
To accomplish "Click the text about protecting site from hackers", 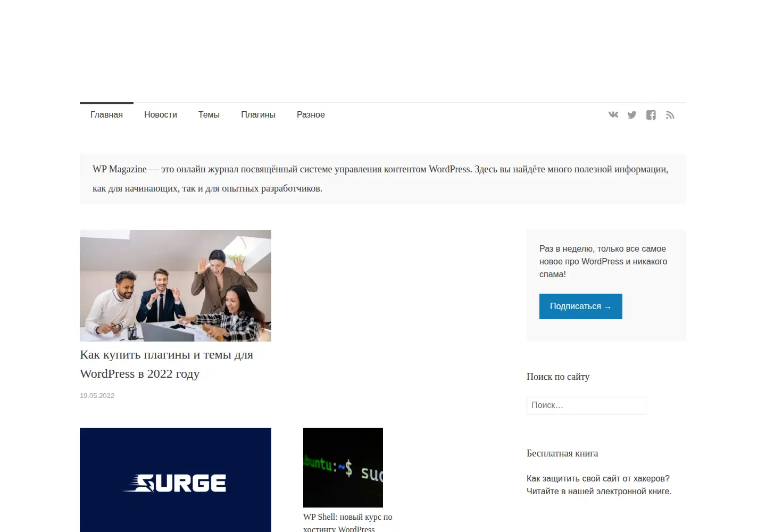I will pos(599,485).
